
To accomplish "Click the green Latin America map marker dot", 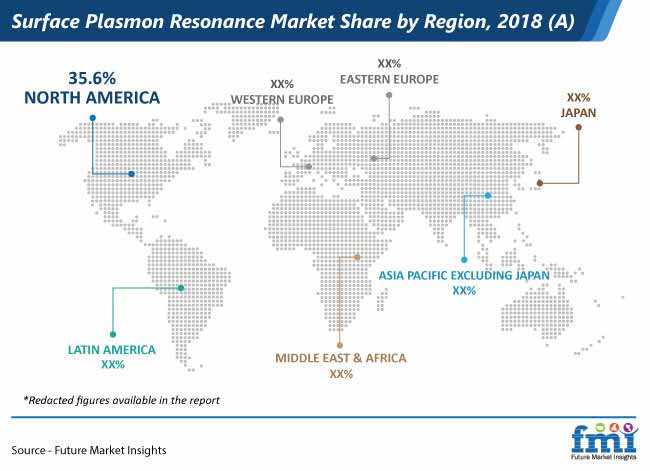I will [181, 288].
